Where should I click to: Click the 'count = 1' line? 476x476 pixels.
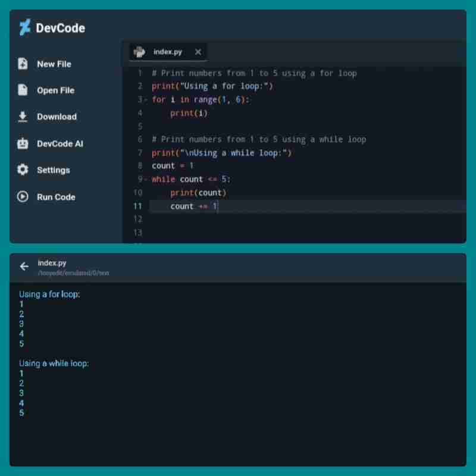173,166
